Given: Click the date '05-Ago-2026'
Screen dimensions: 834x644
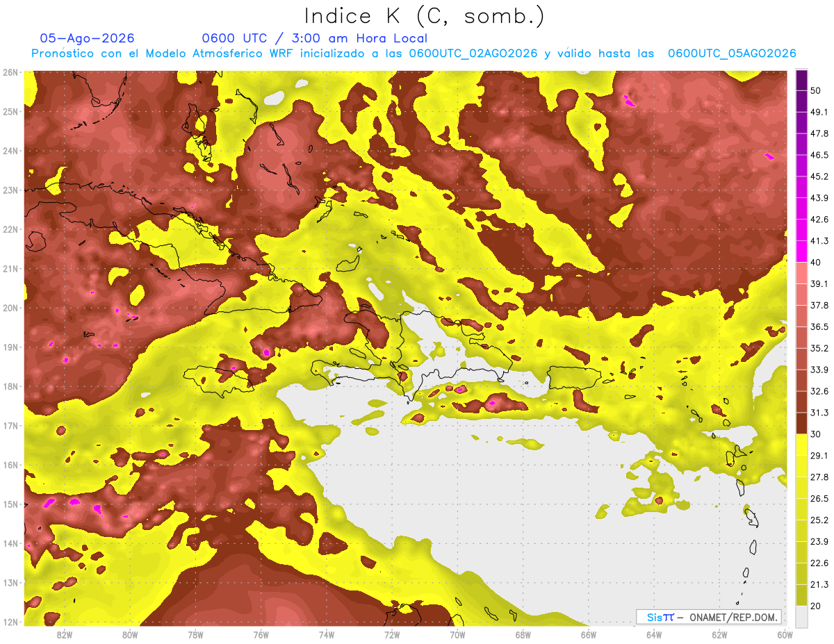Looking at the screenshot, I should (x=88, y=38).
